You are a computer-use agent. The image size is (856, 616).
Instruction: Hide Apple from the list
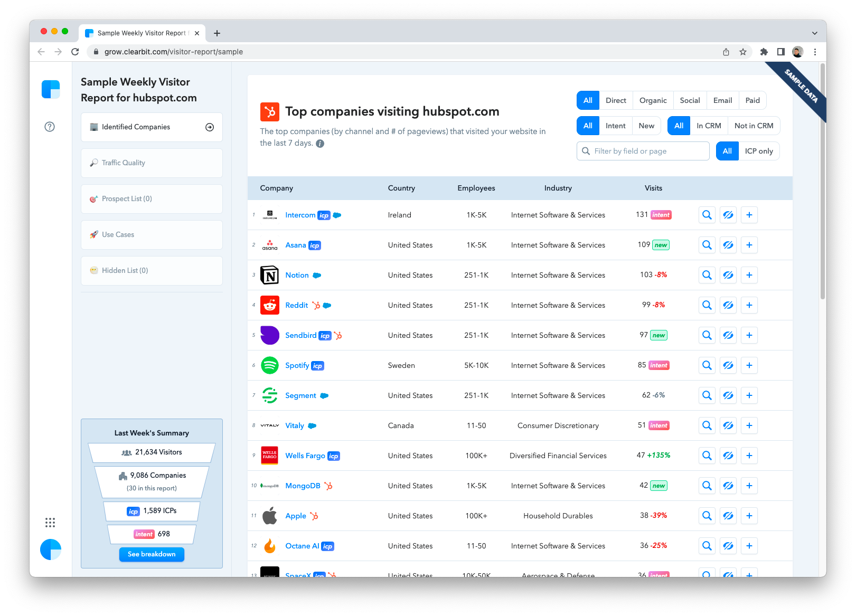point(728,516)
